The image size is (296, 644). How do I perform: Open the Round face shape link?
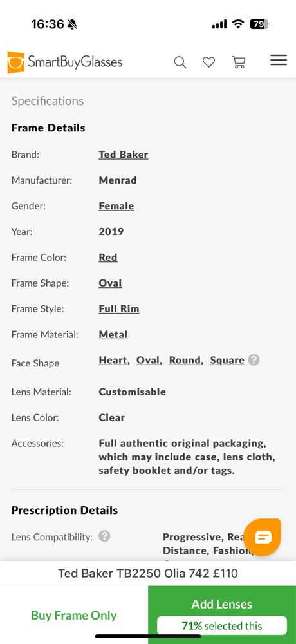click(185, 360)
